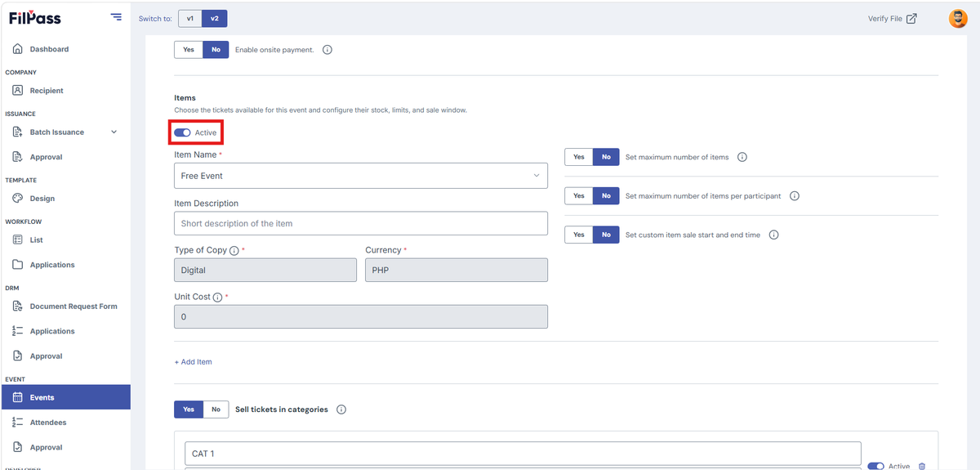The image size is (980, 470).
Task: Click the Type of Copy field showing Digital
Action: pos(265,270)
